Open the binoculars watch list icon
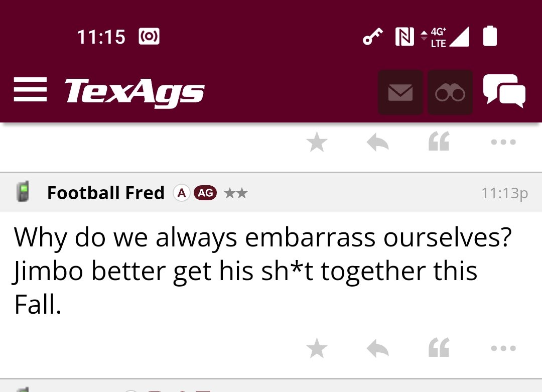The width and height of the screenshot is (542, 392). point(450,92)
